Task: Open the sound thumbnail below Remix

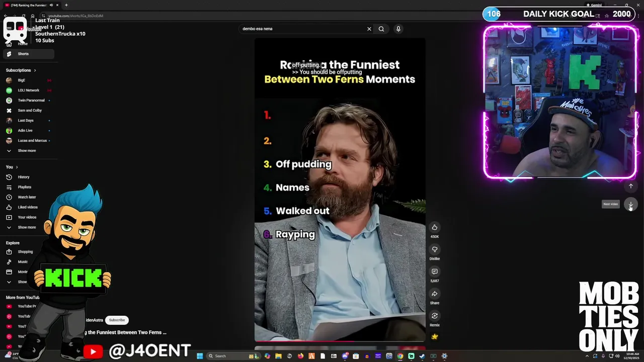Action: (435, 337)
